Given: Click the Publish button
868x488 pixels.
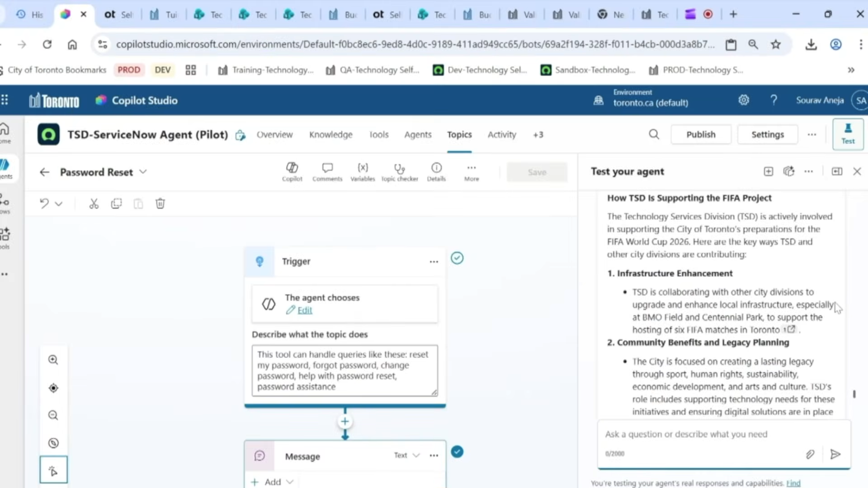Looking at the screenshot, I should coord(701,134).
